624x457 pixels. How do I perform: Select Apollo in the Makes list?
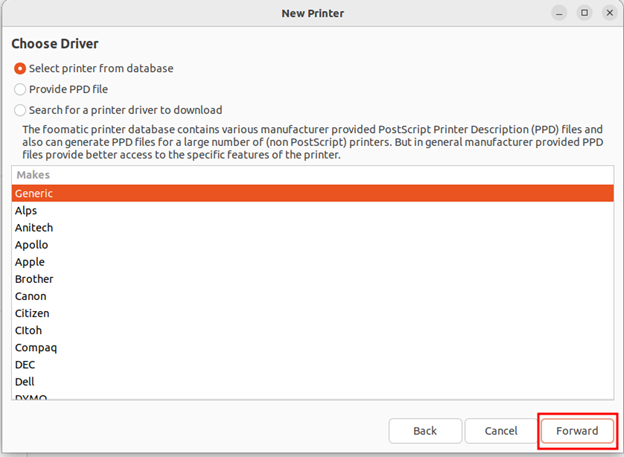[31, 245]
